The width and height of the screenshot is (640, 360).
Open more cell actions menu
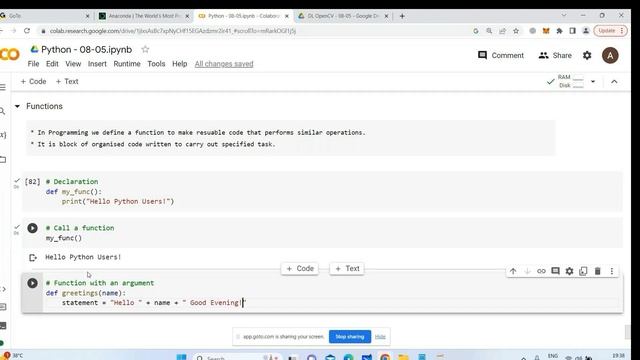click(611, 271)
